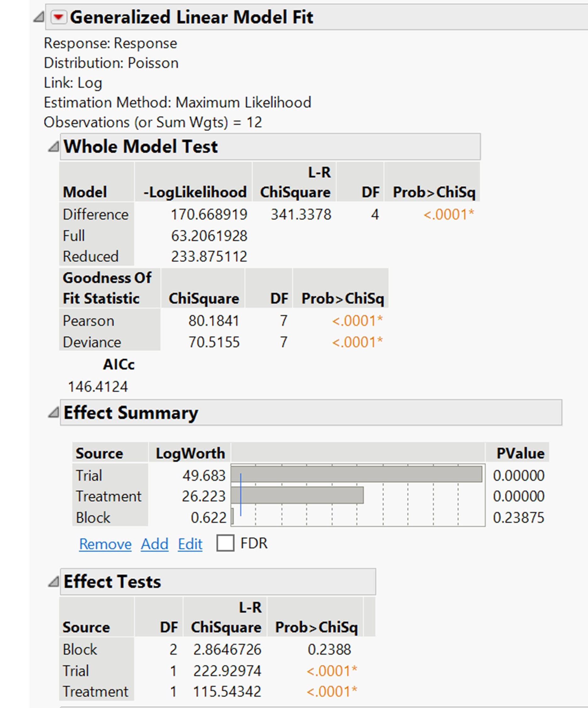The width and height of the screenshot is (588, 708).
Task: Click the Add link under Effect Summary
Action: [155, 544]
